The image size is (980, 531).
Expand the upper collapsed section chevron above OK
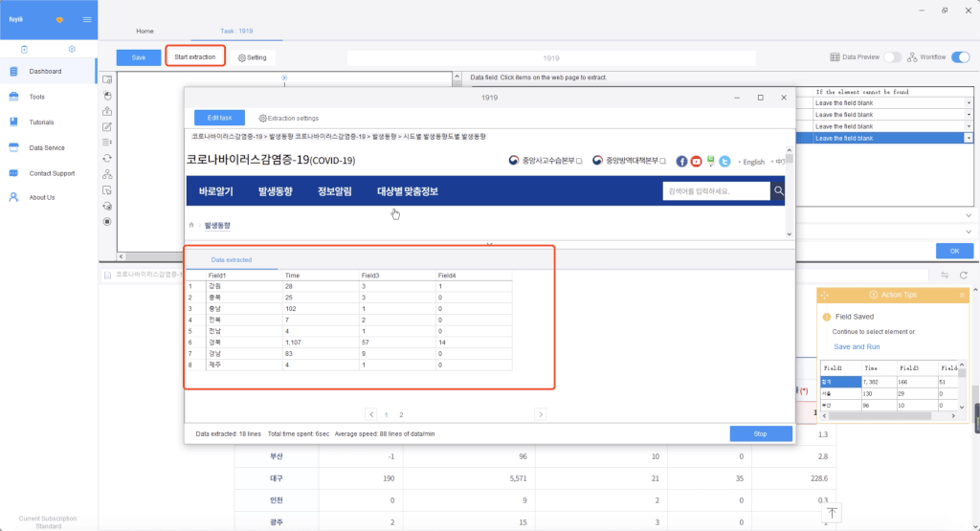[969, 215]
